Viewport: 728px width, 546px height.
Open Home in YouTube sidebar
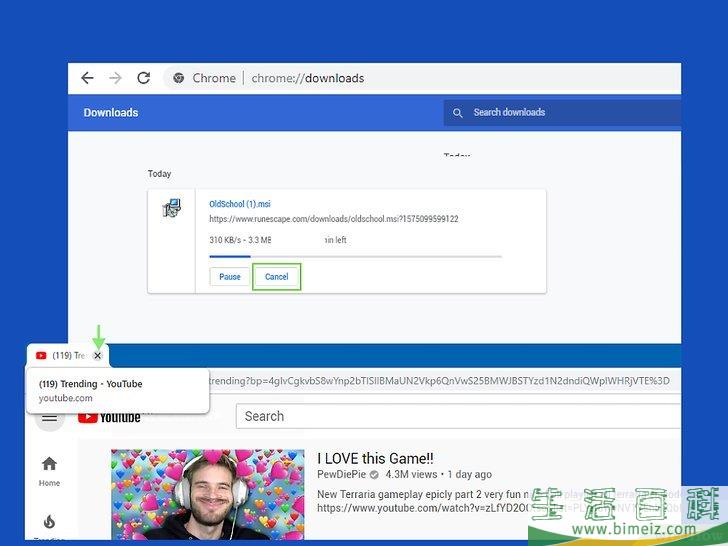coord(49,471)
